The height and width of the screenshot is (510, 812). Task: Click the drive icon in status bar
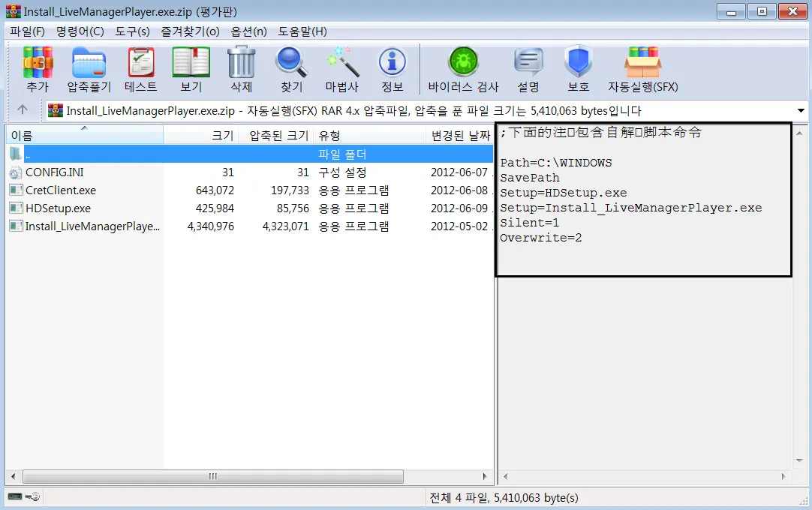pyautogui.click(x=14, y=496)
